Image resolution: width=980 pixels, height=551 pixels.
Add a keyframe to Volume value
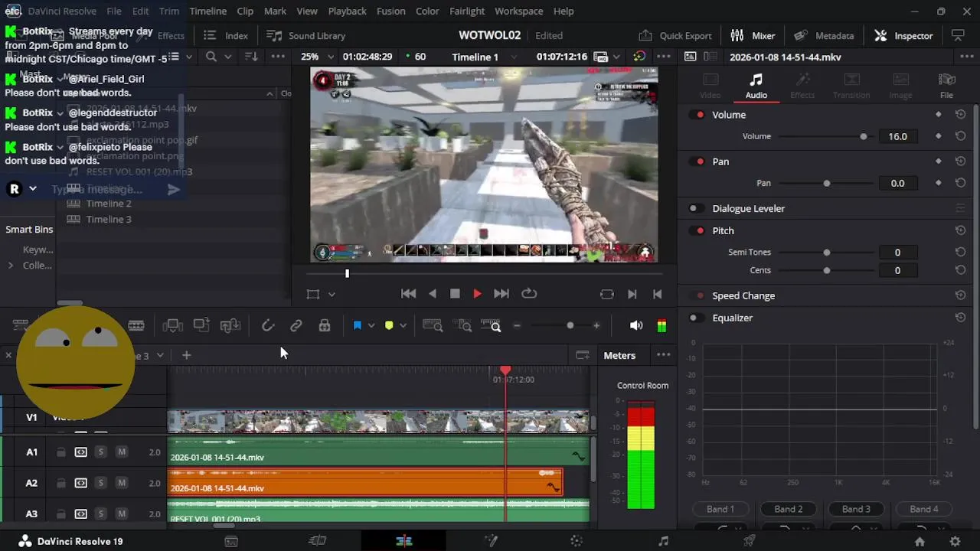tap(939, 136)
